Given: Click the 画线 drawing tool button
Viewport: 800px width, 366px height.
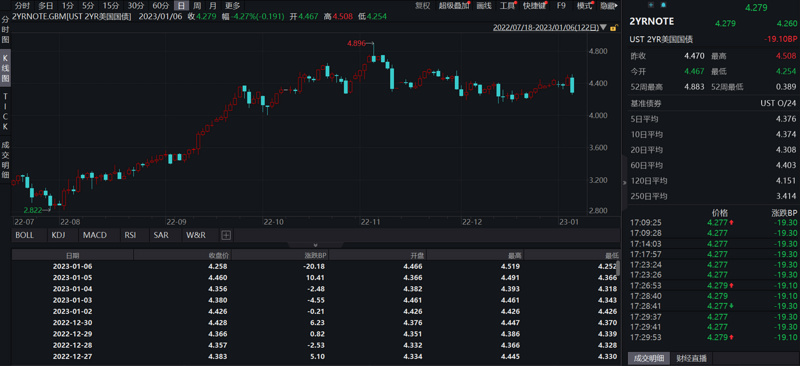Looking at the screenshot, I should coord(484,6).
